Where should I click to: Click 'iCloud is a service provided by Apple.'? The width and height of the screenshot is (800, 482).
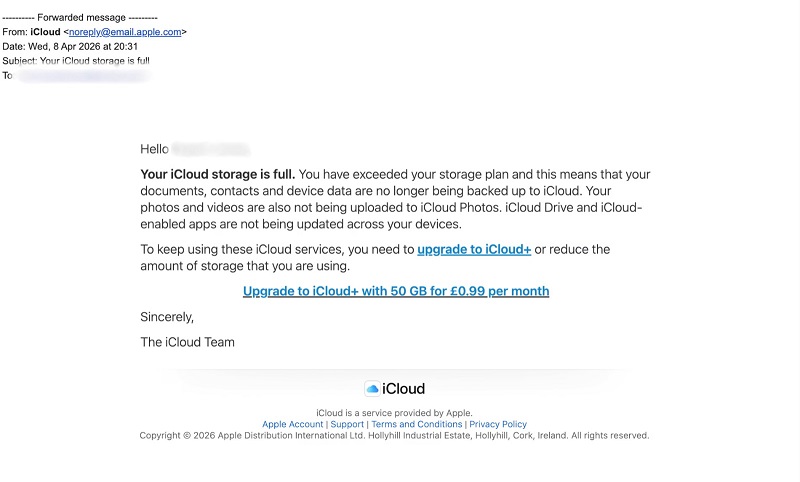click(x=394, y=413)
